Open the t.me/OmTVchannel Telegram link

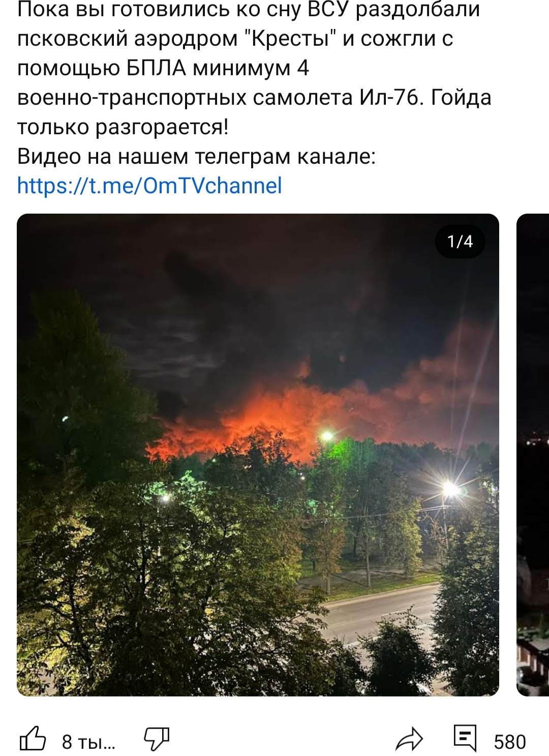[x=149, y=186]
